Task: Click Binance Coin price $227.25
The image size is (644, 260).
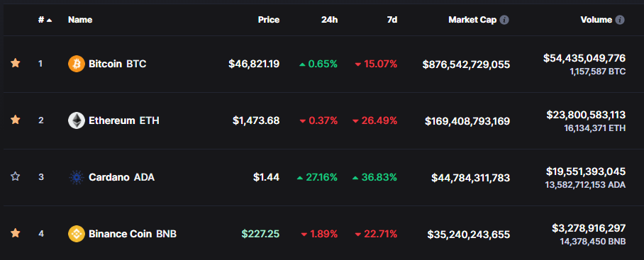Action: (x=260, y=234)
